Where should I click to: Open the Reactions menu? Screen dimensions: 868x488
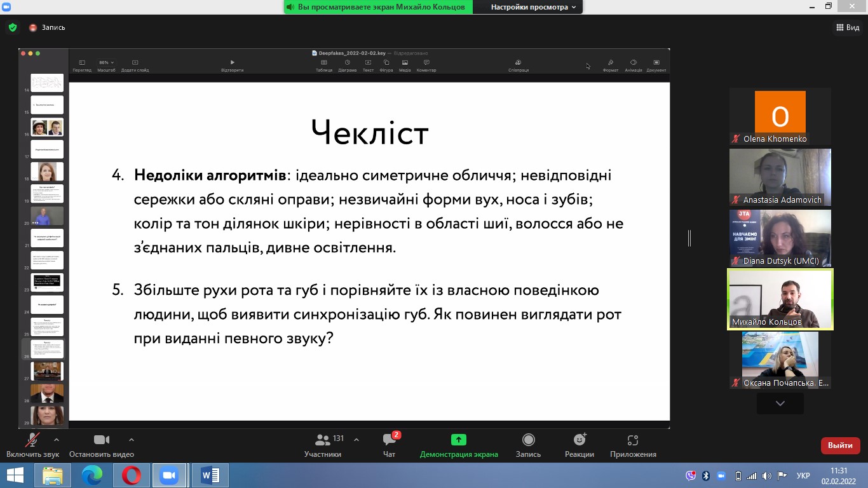pos(579,445)
